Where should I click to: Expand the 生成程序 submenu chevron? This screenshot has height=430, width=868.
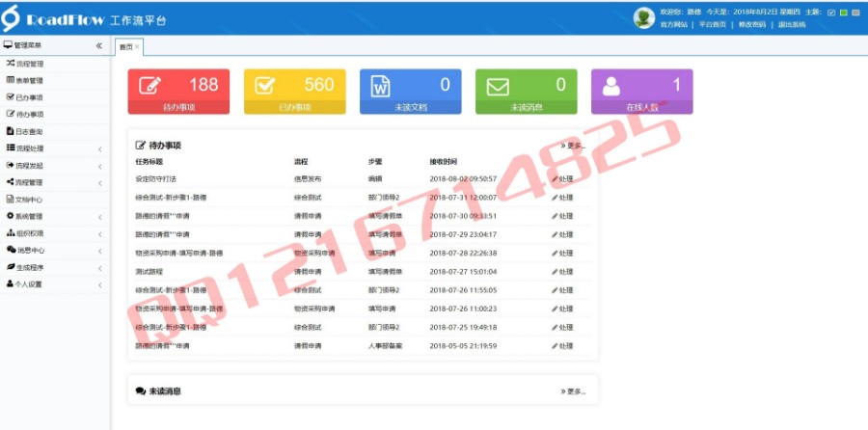(x=100, y=268)
